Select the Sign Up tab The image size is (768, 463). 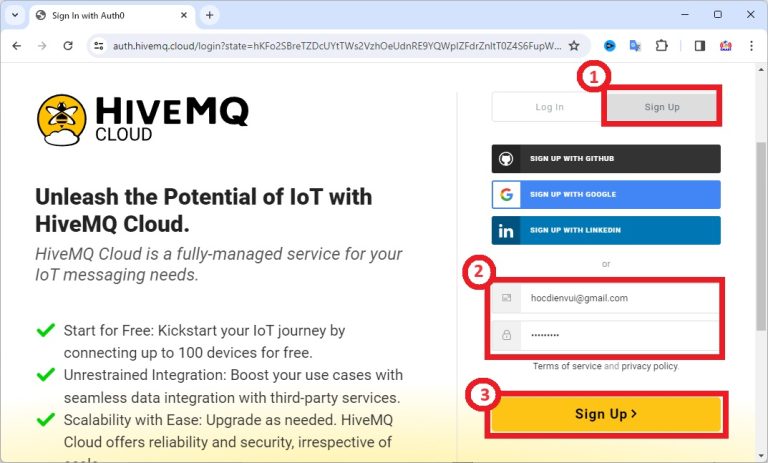(x=662, y=107)
